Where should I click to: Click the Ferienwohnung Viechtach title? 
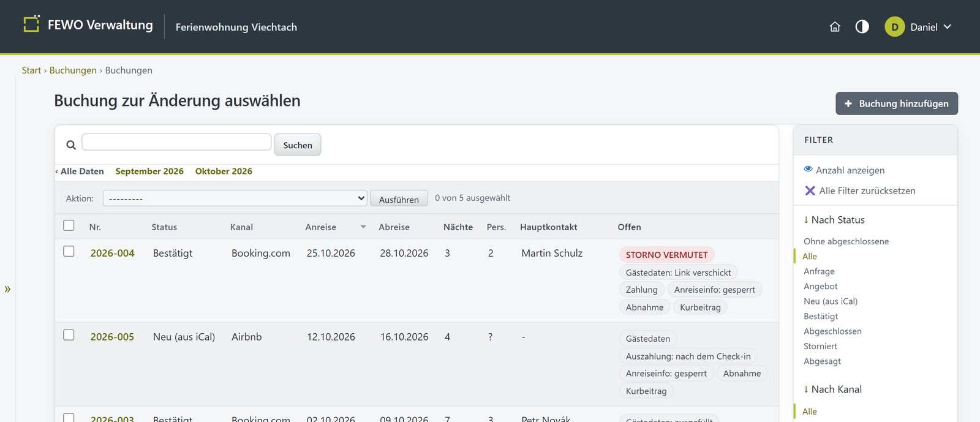(236, 27)
